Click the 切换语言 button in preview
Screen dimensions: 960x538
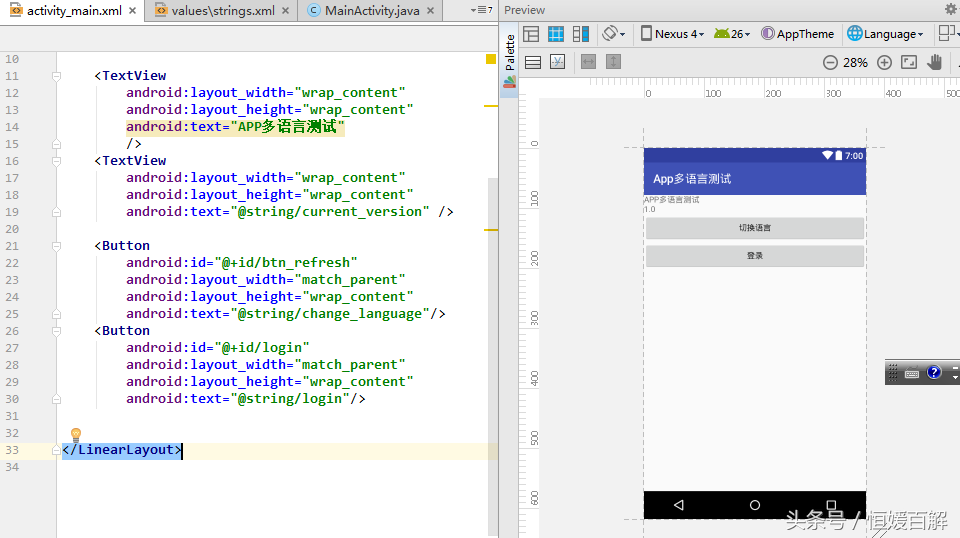coord(754,228)
